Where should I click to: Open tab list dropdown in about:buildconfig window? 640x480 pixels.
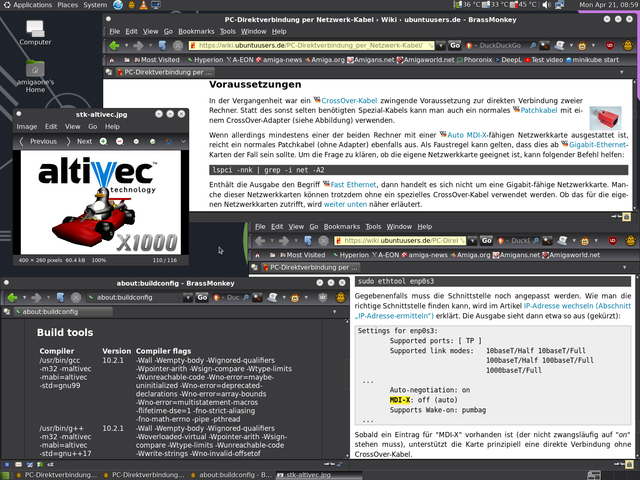click(334, 312)
